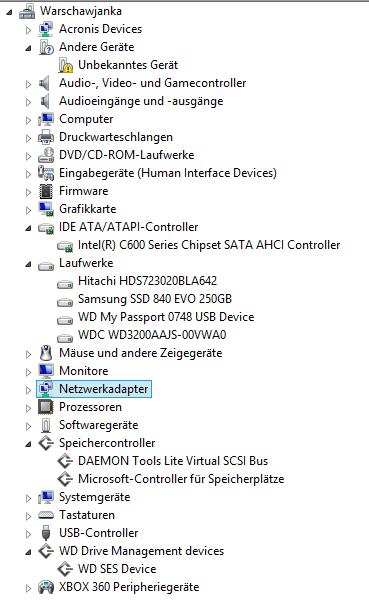Click the DVD/CD-ROM drive icon
Viewport: 369px width, 613px height.
coord(46,155)
